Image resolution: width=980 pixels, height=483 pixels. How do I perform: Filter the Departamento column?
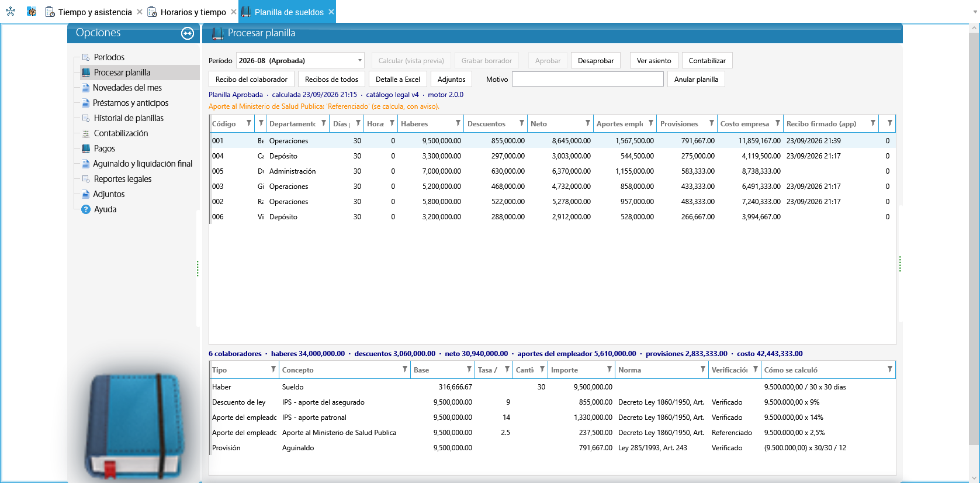point(324,123)
